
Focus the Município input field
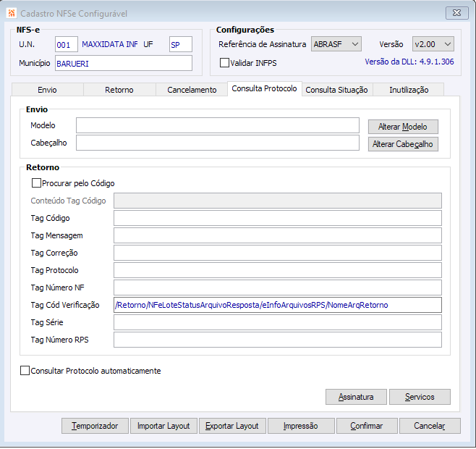pyautogui.click(x=123, y=63)
